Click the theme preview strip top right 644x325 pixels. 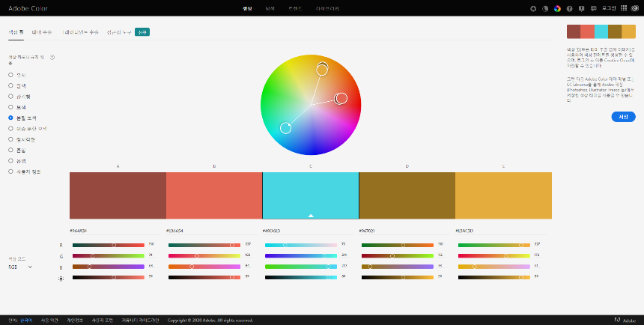(601, 31)
